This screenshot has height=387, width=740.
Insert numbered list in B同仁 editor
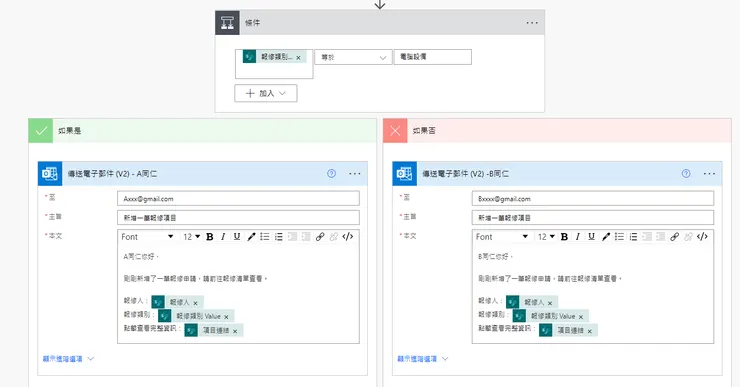(633, 236)
